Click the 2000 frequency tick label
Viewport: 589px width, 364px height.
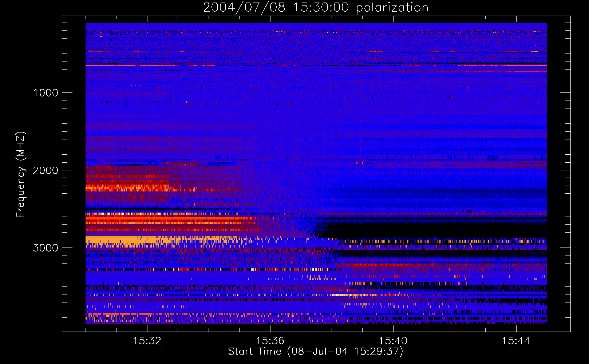(x=46, y=170)
